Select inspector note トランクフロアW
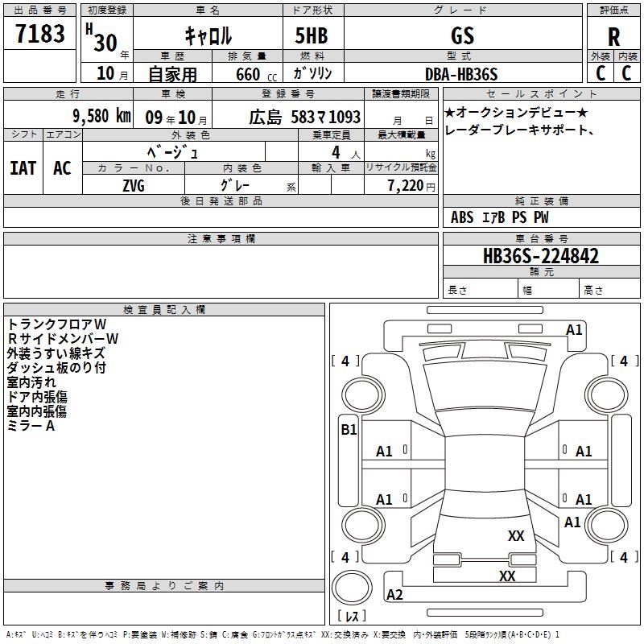 coord(56,324)
